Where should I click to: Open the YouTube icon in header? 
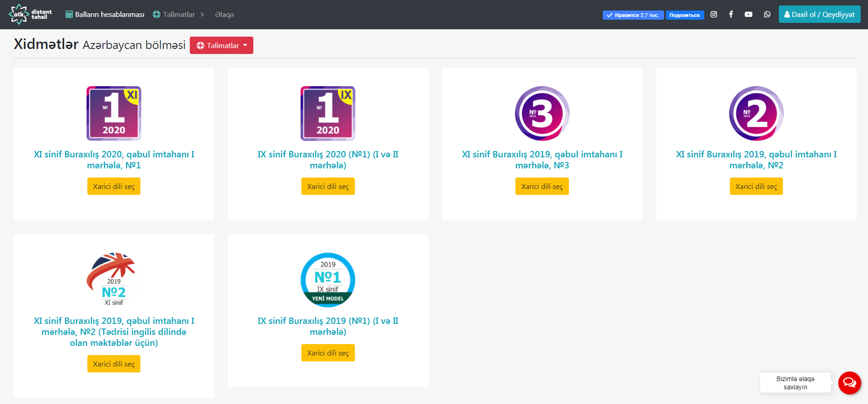(748, 15)
